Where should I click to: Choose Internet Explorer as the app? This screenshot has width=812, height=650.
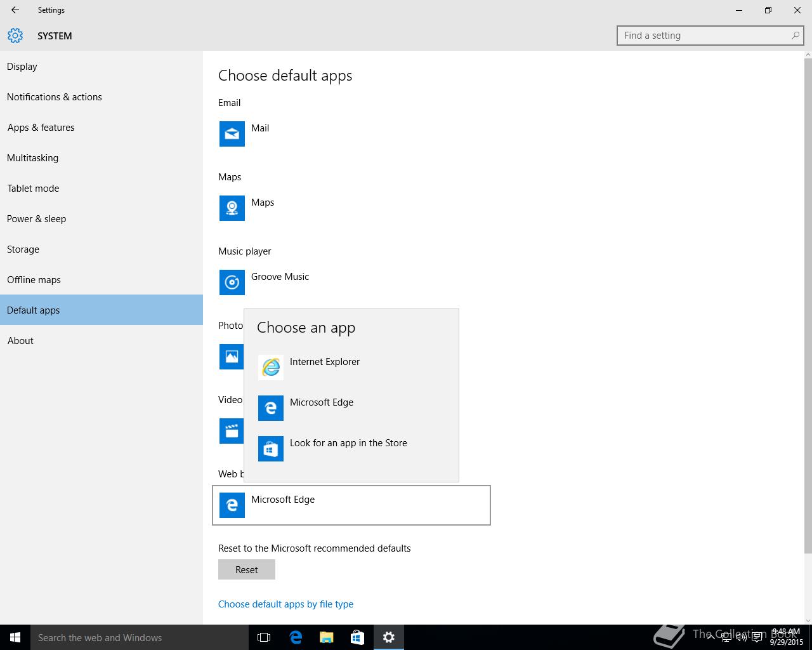351,368
